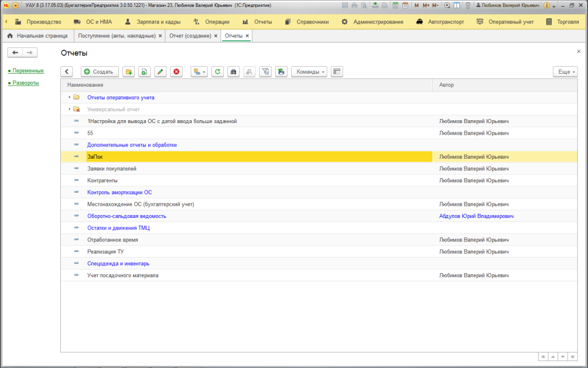The height and width of the screenshot is (368, 588).
Task: Click the save icon in the title bar
Action: [345, 6]
